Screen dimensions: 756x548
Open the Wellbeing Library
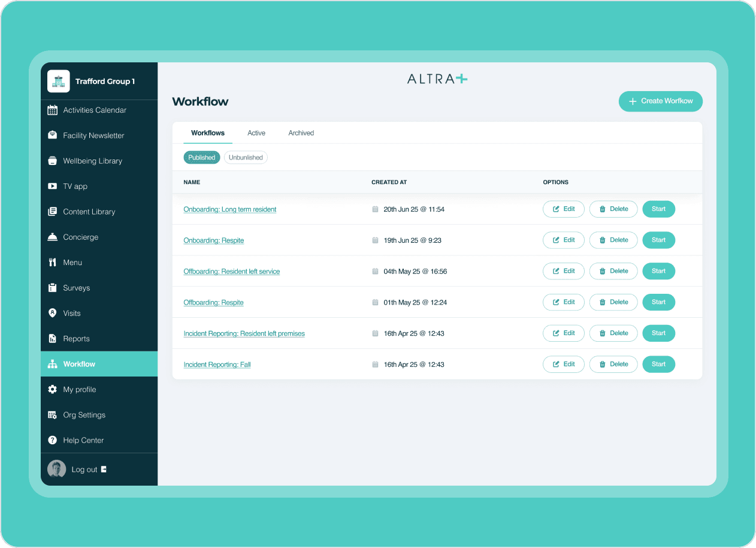point(53,161)
